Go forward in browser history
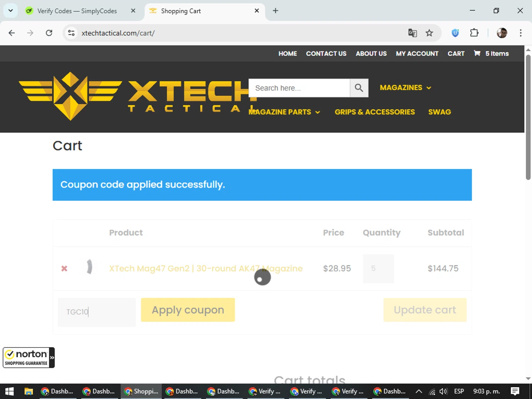The image size is (532, 399). click(30, 33)
